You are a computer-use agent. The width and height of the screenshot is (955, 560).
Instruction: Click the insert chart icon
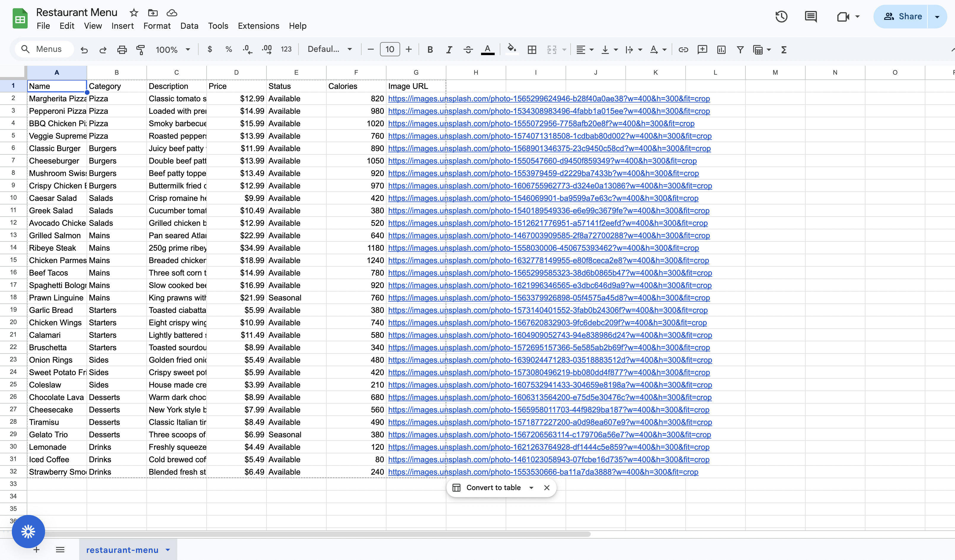(721, 50)
